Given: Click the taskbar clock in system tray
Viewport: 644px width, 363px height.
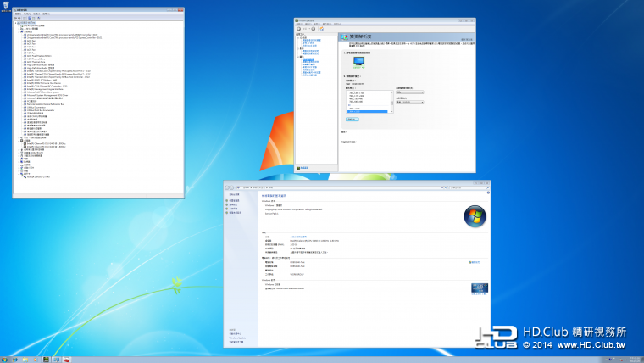Looking at the screenshot, I should point(635,360).
